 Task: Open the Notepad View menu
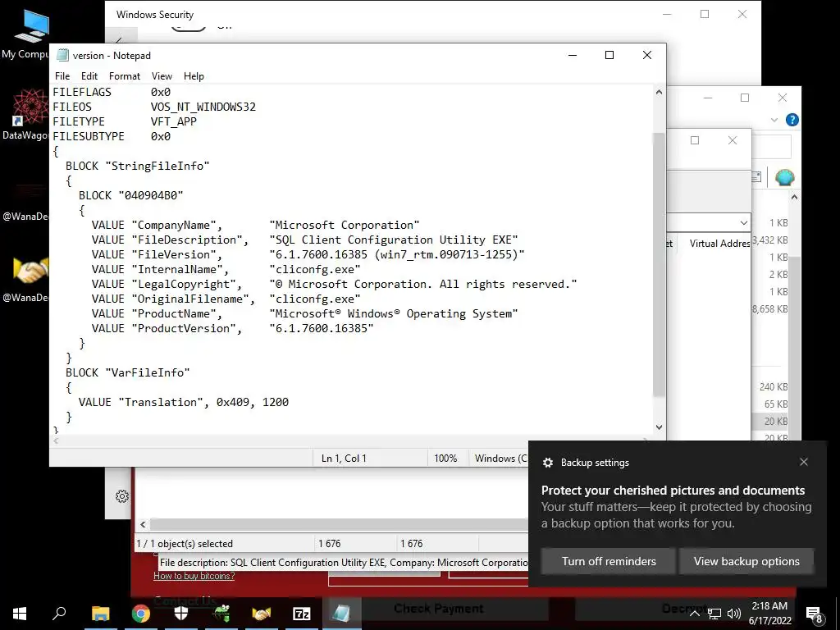(x=162, y=76)
